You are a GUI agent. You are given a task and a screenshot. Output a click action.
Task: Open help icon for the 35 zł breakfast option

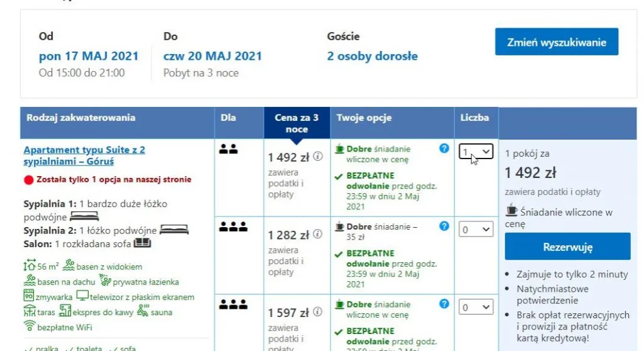tap(444, 226)
